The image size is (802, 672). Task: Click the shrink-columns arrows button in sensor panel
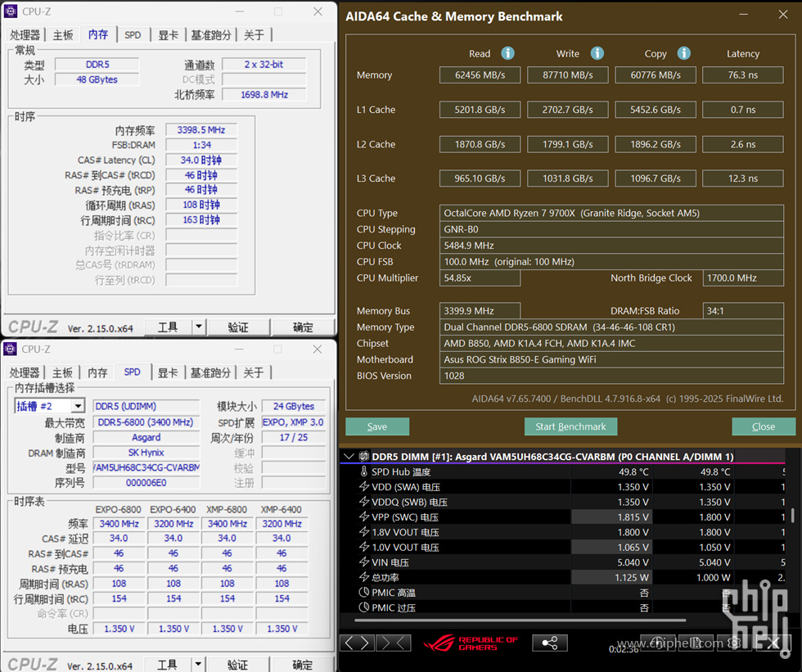(394, 643)
